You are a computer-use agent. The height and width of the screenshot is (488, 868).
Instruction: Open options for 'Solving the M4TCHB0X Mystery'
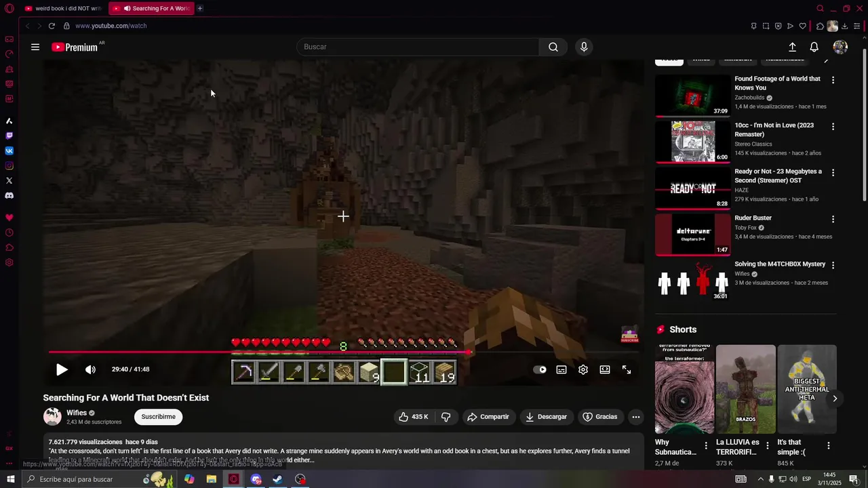[x=833, y=266]
